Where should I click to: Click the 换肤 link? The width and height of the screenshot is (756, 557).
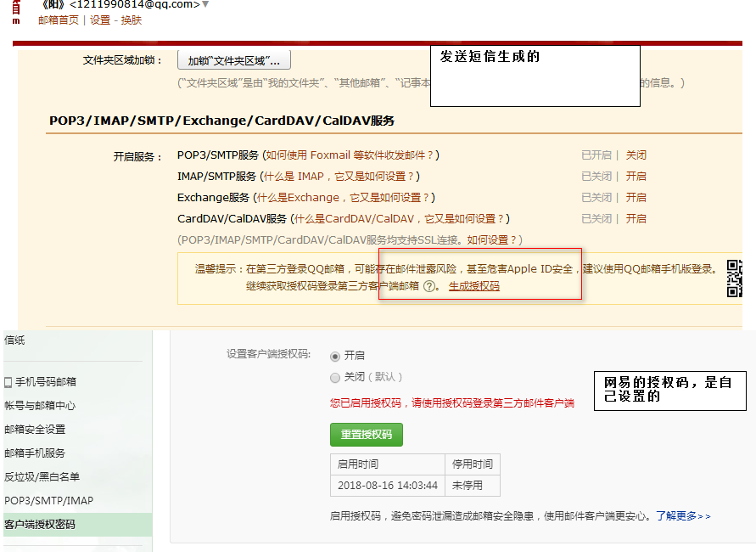[132, 20]
